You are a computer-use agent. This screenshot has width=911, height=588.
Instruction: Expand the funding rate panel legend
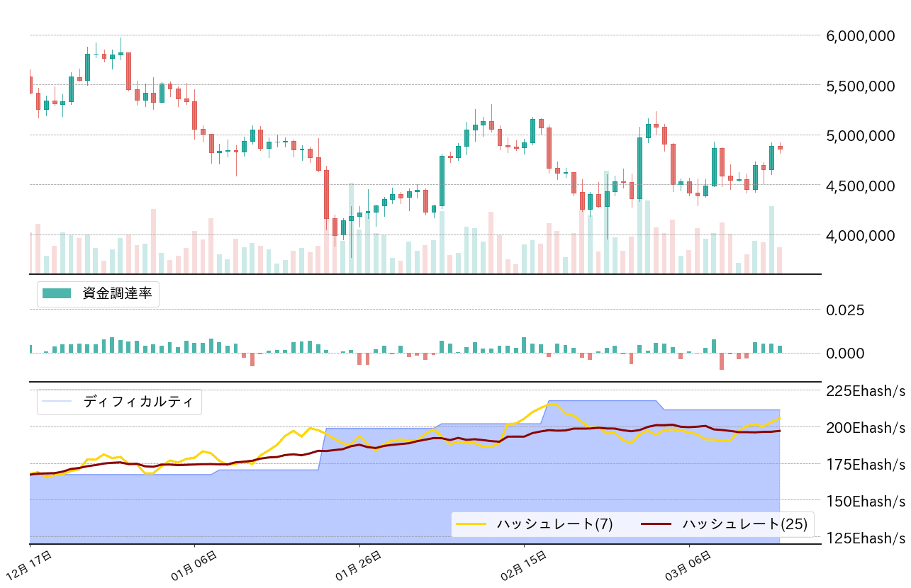(99, 292)
